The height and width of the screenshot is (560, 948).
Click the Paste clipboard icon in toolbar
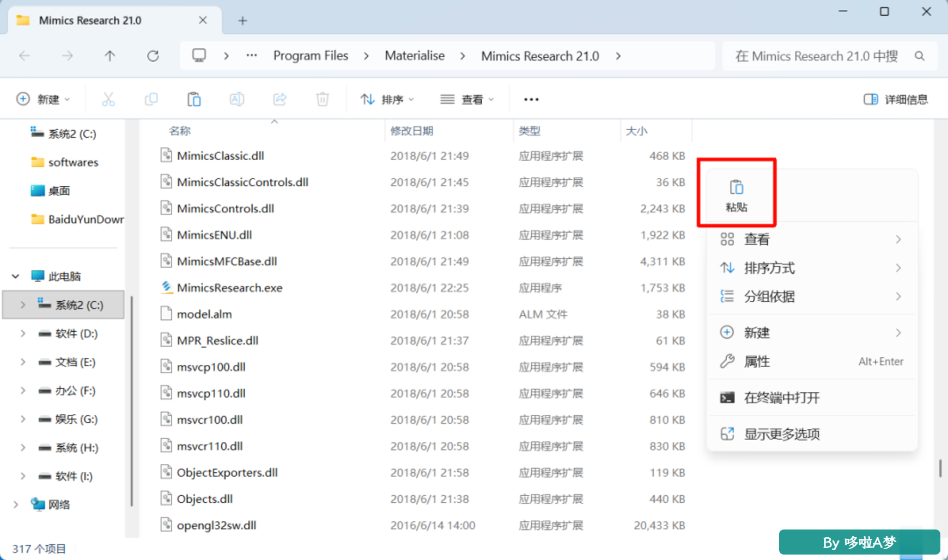[194, 99]
